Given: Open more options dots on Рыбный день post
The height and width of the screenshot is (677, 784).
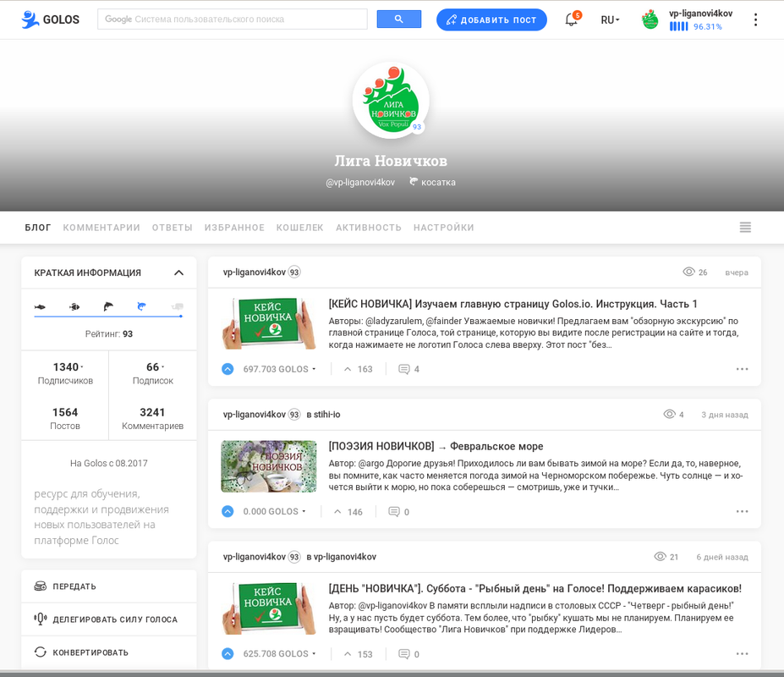Looking at the screenshot, I should (x=742, y=653).
